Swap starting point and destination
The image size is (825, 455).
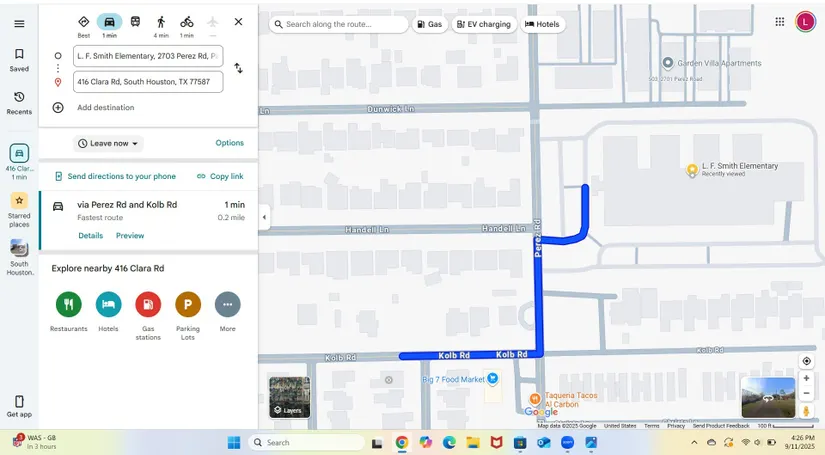pos(238,68)
